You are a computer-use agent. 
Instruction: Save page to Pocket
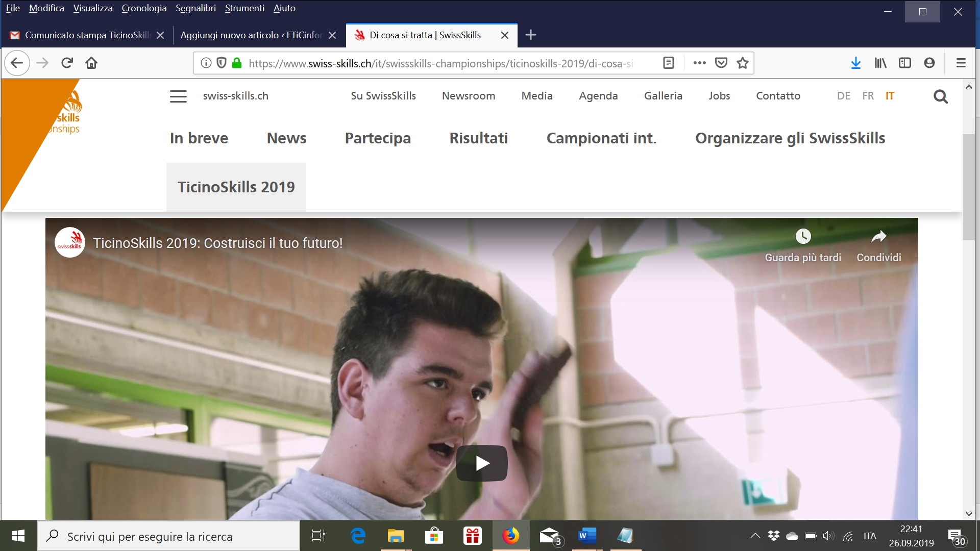(721, 63)
